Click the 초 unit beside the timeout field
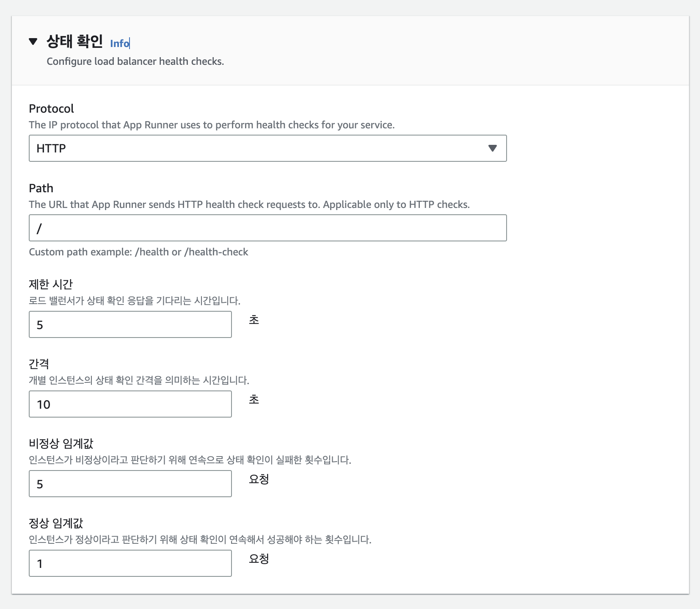This screenshot has height=609, width=700. tap(254, 320)
